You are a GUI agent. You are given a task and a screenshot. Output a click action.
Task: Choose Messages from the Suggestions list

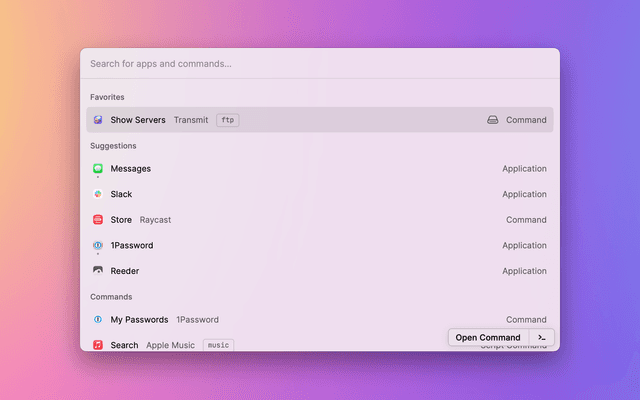[x=319, y=169]
